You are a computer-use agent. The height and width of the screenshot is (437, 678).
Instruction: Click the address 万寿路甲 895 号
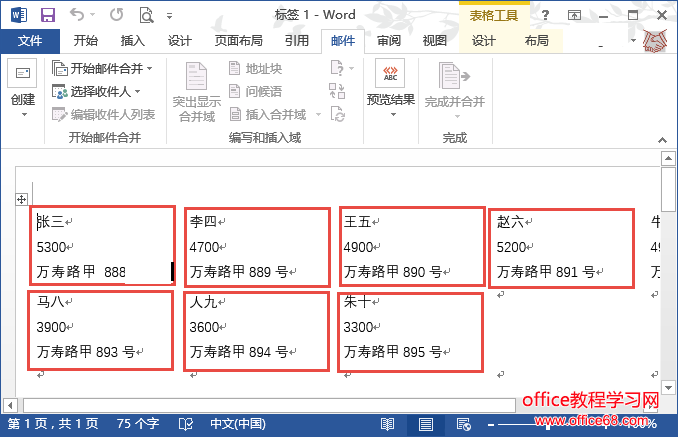(393, 352)
